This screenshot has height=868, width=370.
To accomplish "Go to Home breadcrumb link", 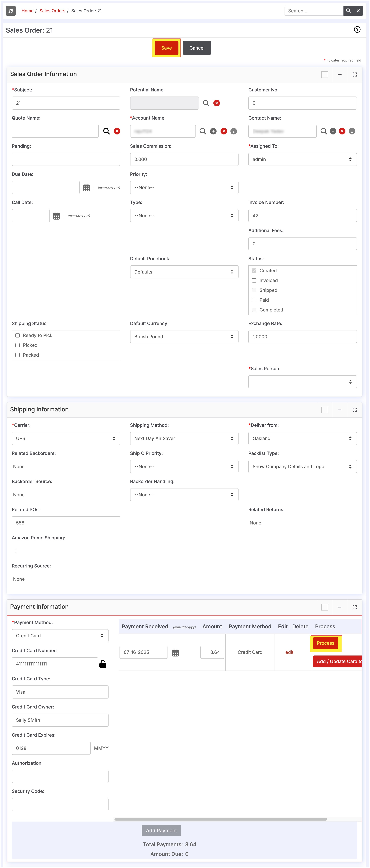I will pos(27,11).
